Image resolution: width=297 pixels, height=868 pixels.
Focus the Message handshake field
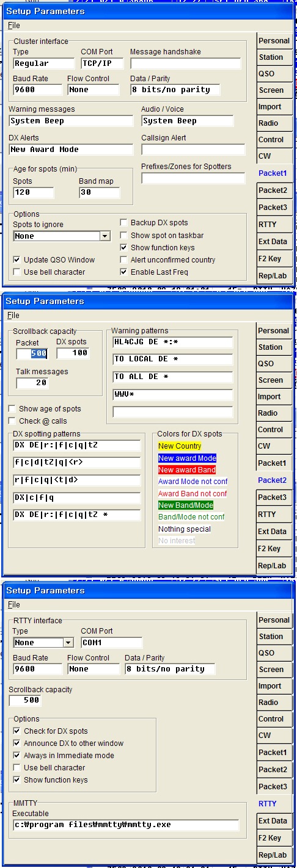click(187, 63)
